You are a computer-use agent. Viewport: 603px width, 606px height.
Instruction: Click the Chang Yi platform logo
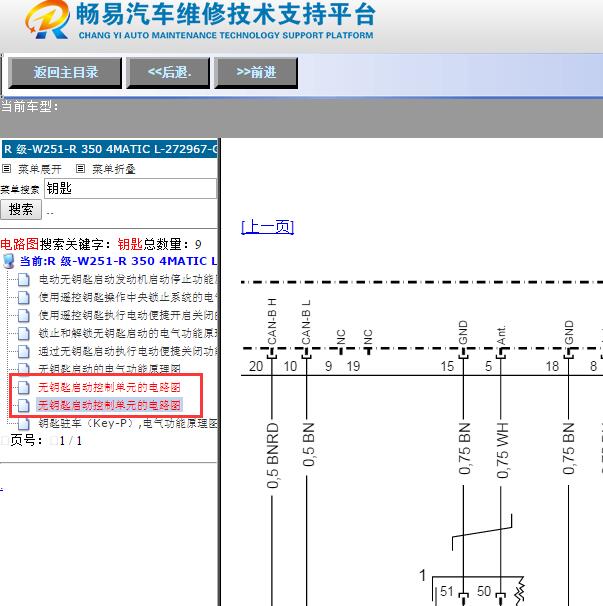pyautogui.click(x=47, y=20)
